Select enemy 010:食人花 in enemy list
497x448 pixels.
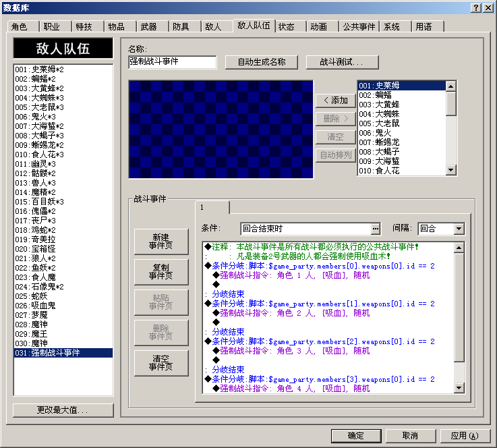pyautogui.click(x=402, y=171)
